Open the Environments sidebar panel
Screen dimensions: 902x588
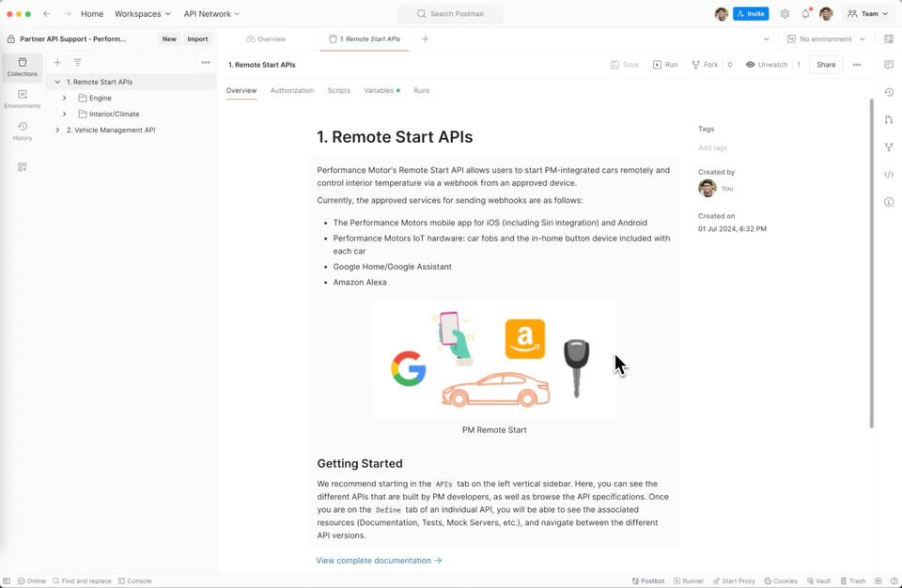(x=23, y=99)
